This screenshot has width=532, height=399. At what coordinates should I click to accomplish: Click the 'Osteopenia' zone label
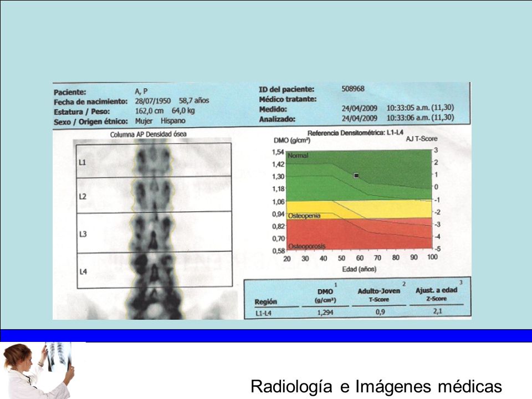304,216
